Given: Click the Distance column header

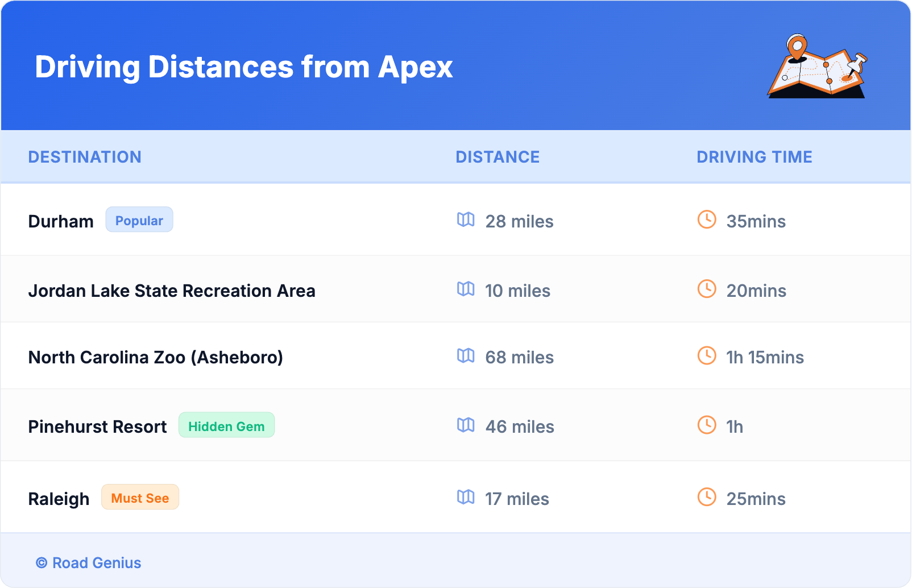Looking at the screenshot, I should (498, 157).
